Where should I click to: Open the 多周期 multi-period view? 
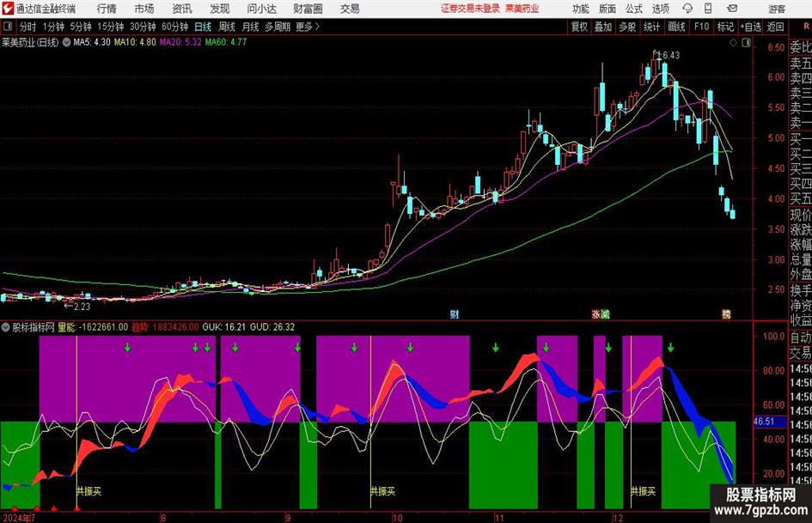click(278, 27)
